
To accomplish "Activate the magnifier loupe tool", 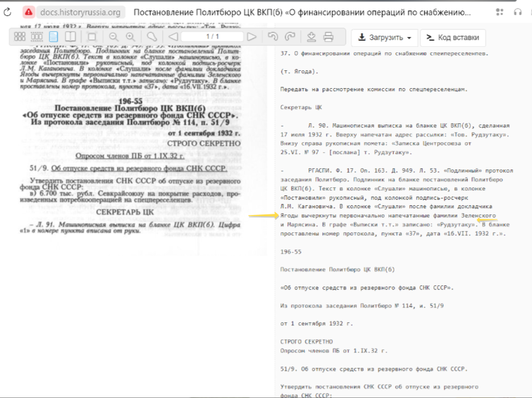I will (x=151, y=37).
